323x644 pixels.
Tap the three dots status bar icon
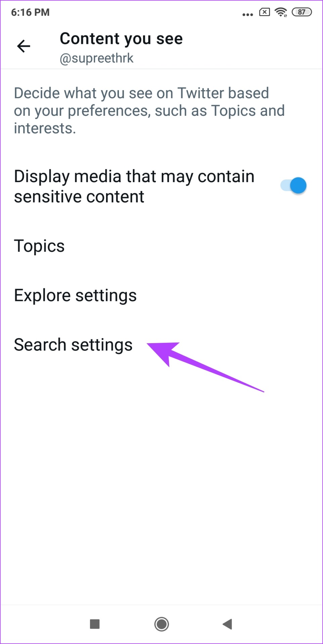pyautogui.click(x=248, y=14)
